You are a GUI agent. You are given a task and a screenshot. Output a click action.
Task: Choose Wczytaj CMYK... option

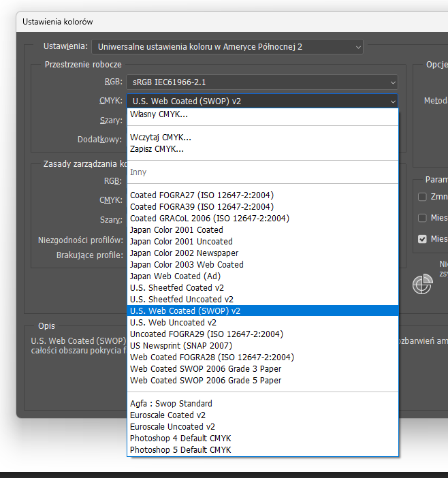coord(263,138)
